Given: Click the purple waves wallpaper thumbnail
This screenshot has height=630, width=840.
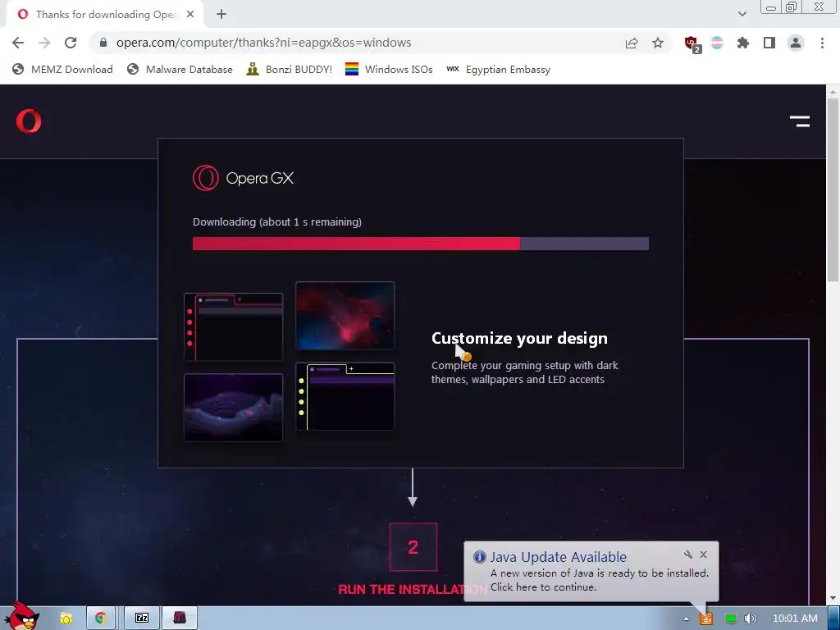Looking at the screenshot, I should coord(234,408).
